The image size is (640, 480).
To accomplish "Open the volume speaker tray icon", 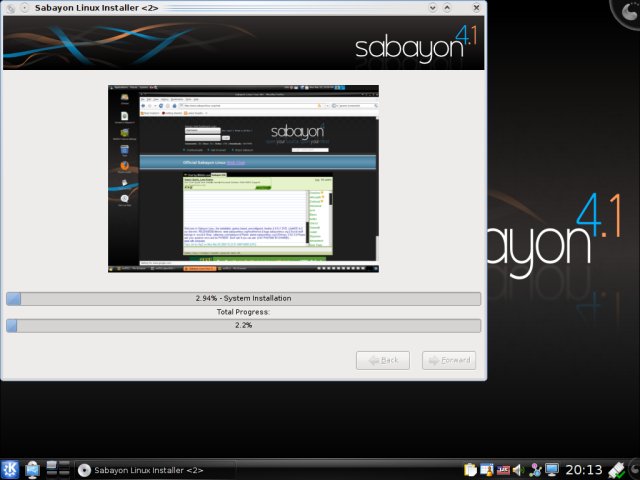I will [x=518, y=470].
